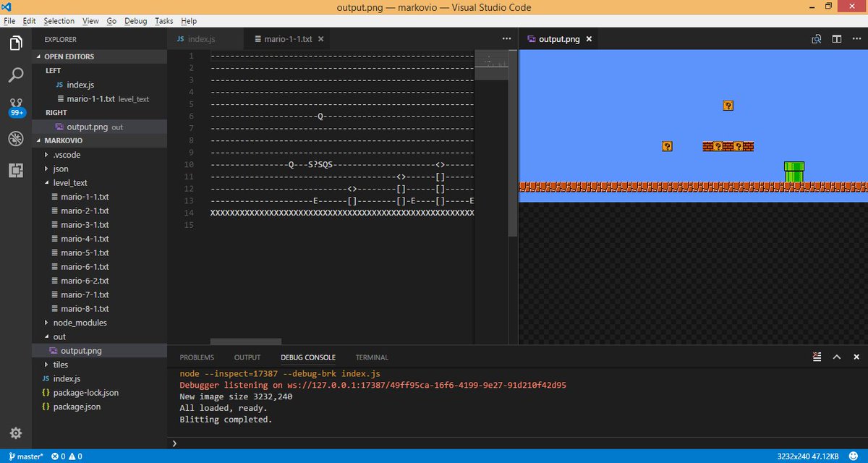868x463 pixels.
Task: Maximize the bottom panel with chevron
Action: click(837, 357)
